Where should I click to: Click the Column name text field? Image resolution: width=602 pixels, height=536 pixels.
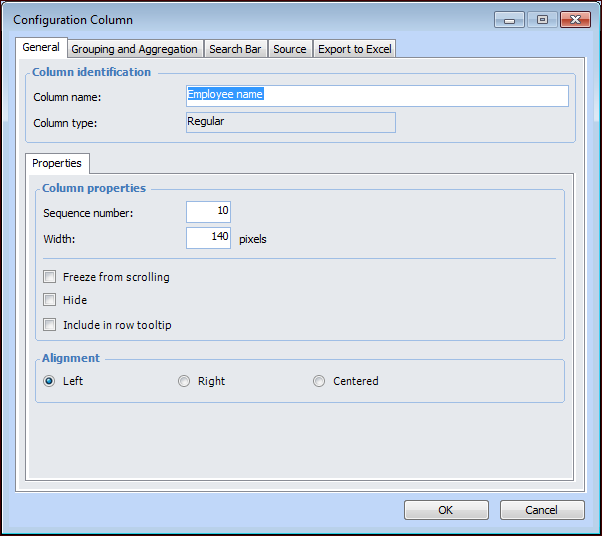click(377, 96)
